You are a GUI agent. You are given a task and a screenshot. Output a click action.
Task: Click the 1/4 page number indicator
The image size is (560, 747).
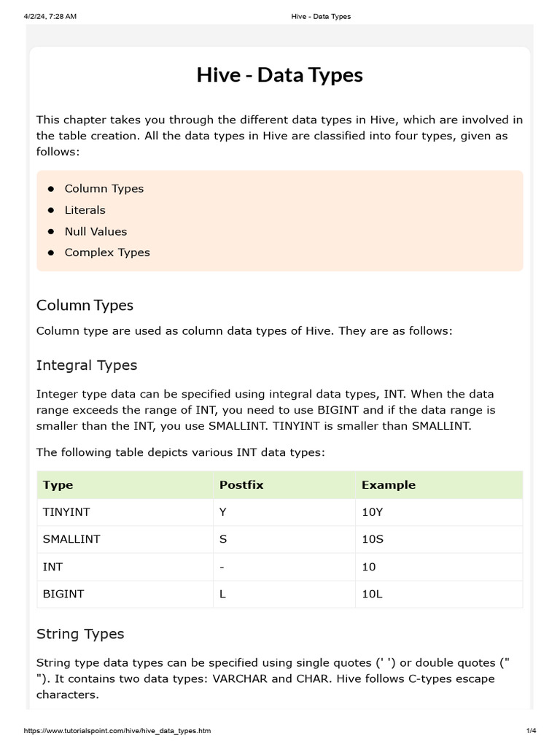point(531,731)
